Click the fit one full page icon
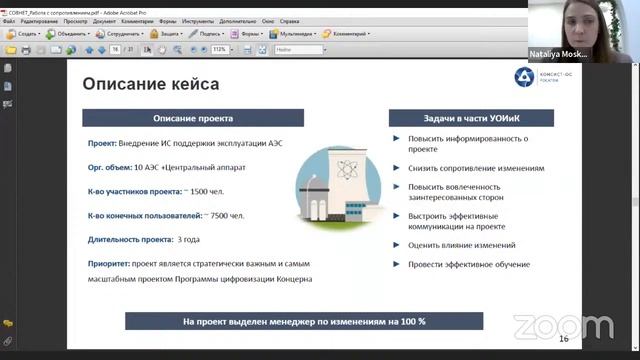The width and height of the screenshot is (640, 360). pyautogui.click(x=262, y=50)
